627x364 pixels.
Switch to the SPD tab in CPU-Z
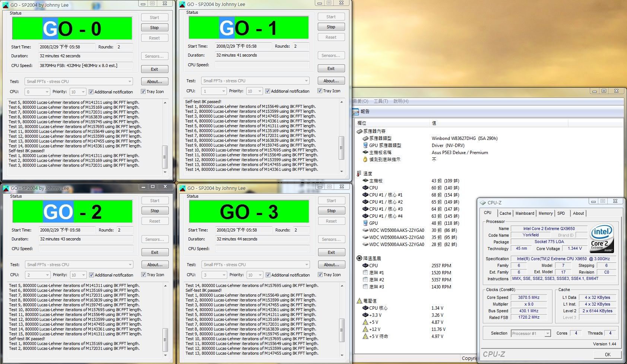[x=561, y=213]
